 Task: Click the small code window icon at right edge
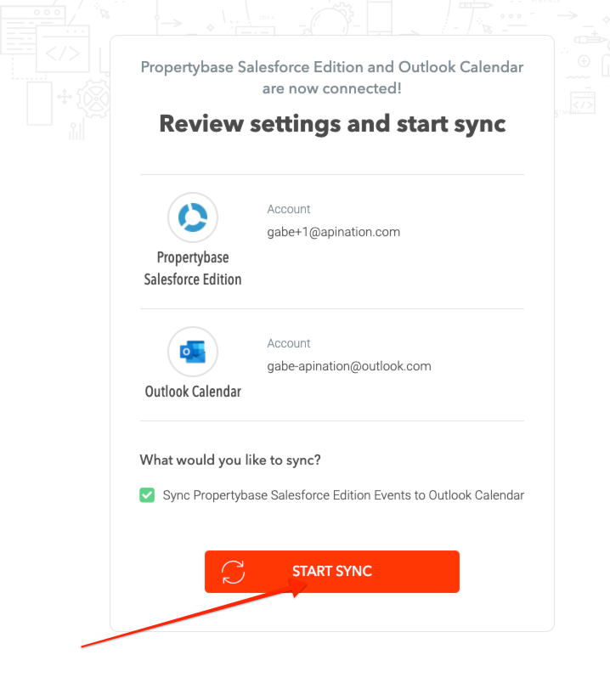point(584,103)
